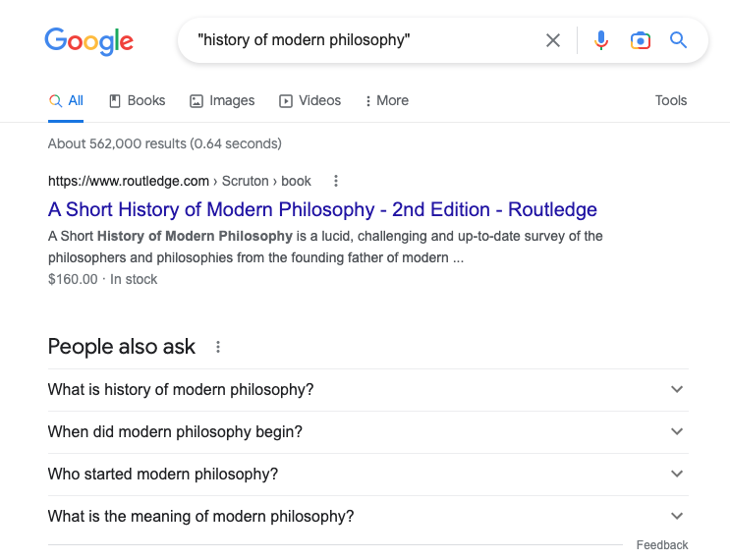Expand When did modern philosophy begin?
Image resolution: width=730 pixels, height=560 pixels.
tap(368, 432)
